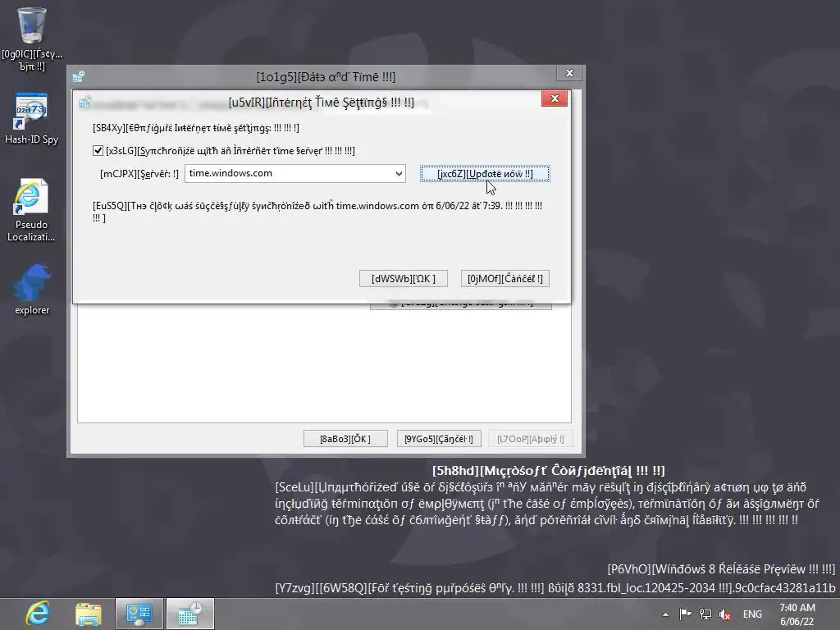This screenshot has width=840, height=630.
Task: Open Action Center flag icon in tray
Action: [685, 614]
